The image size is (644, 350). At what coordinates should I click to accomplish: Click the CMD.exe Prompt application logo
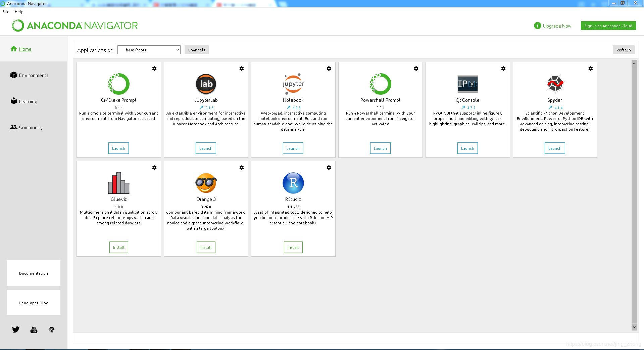click(x=119, y=84)
